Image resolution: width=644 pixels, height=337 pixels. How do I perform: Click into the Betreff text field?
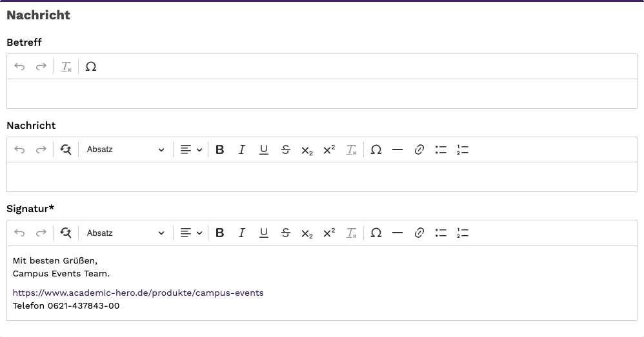click(x=322, y=94)
